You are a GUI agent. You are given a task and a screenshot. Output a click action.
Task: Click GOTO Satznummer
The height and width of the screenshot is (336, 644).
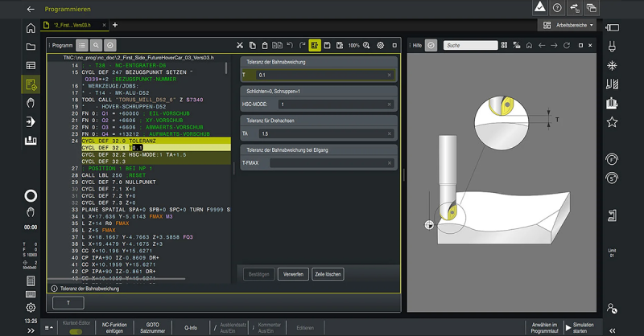coord(152,328)
